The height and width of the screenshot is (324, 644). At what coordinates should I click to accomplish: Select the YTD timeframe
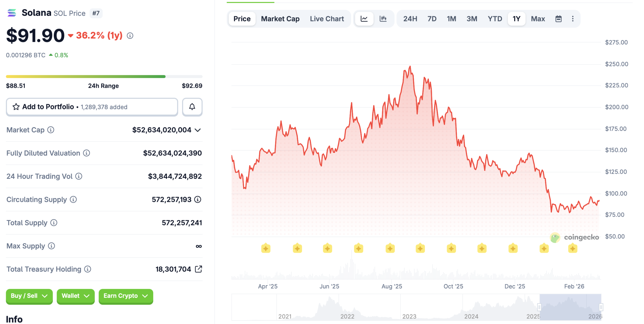[495, 19]
